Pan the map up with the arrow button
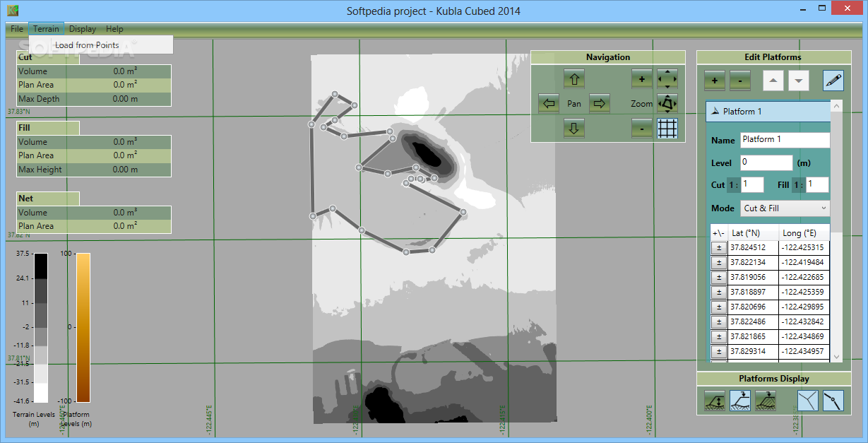Viewport: 868px width, 443px height. tap(574, 79)
